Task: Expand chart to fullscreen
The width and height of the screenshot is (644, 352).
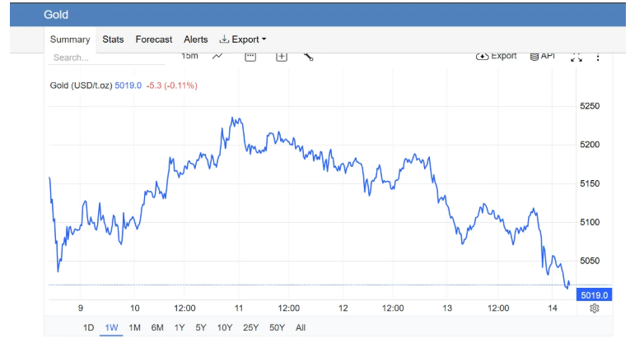Action: pyautogui.click(x=576, y=57)
